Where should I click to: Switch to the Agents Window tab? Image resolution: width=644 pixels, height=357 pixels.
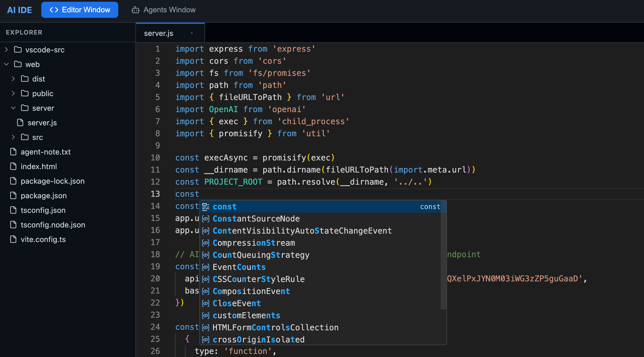pyautogui.click(x=164, y=10)
